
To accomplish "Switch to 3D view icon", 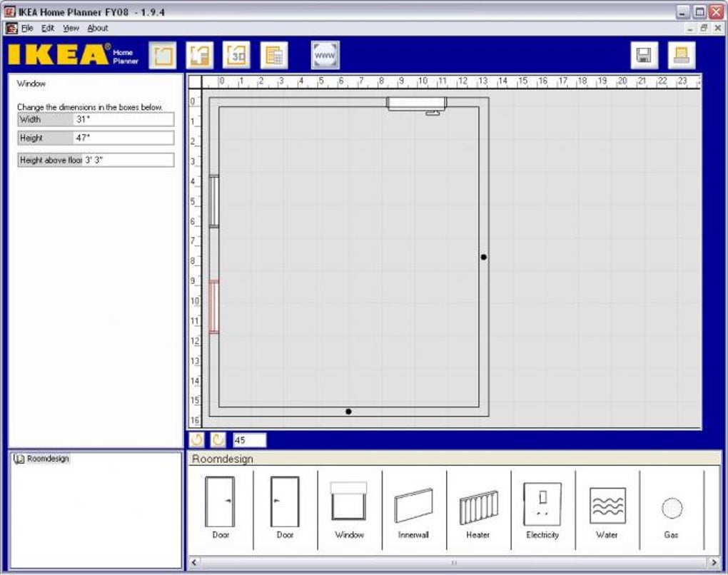I will (x=236, y=55).
